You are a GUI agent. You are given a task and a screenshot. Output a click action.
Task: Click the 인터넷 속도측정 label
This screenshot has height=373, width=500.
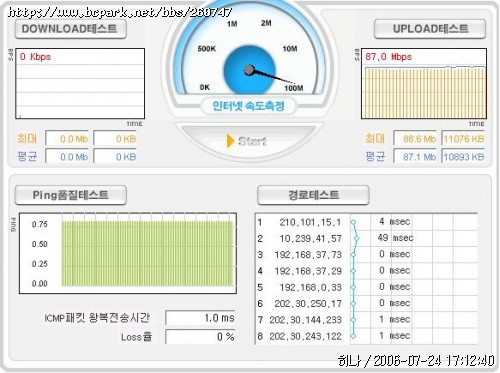[248, 106]
